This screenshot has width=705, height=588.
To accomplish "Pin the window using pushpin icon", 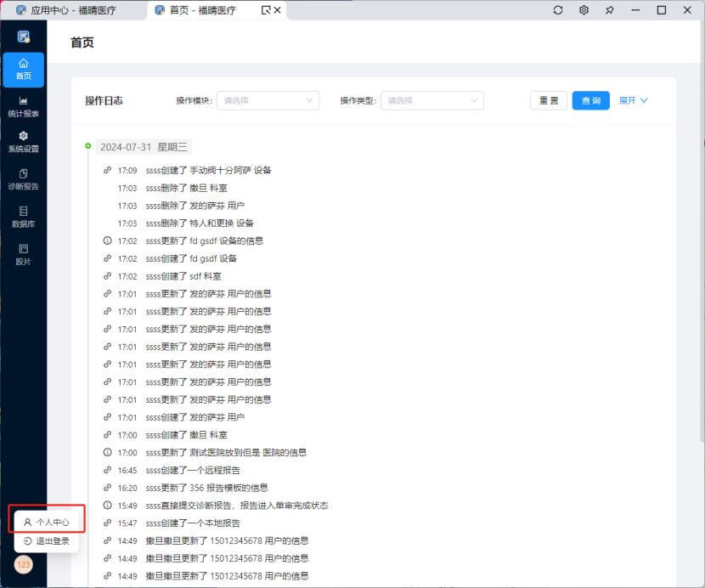I will pos(609,10).
